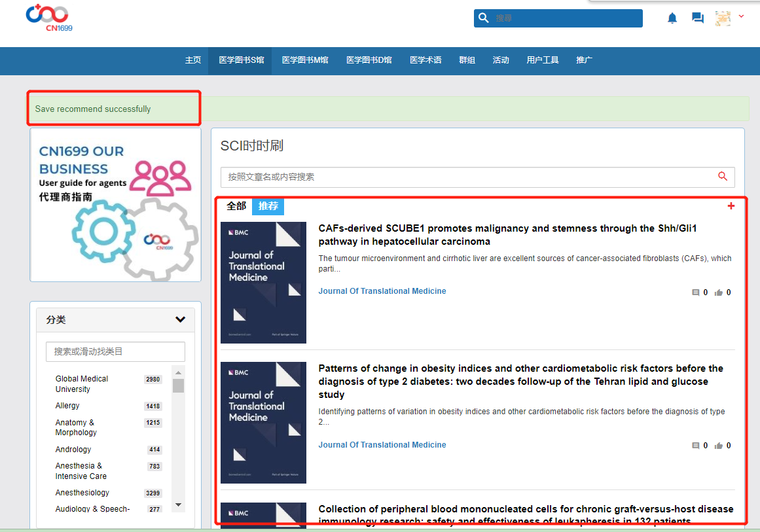Open 医学术语 menu item
The height and width of the screenshot is (532, 760).
[x=425, y=60]
